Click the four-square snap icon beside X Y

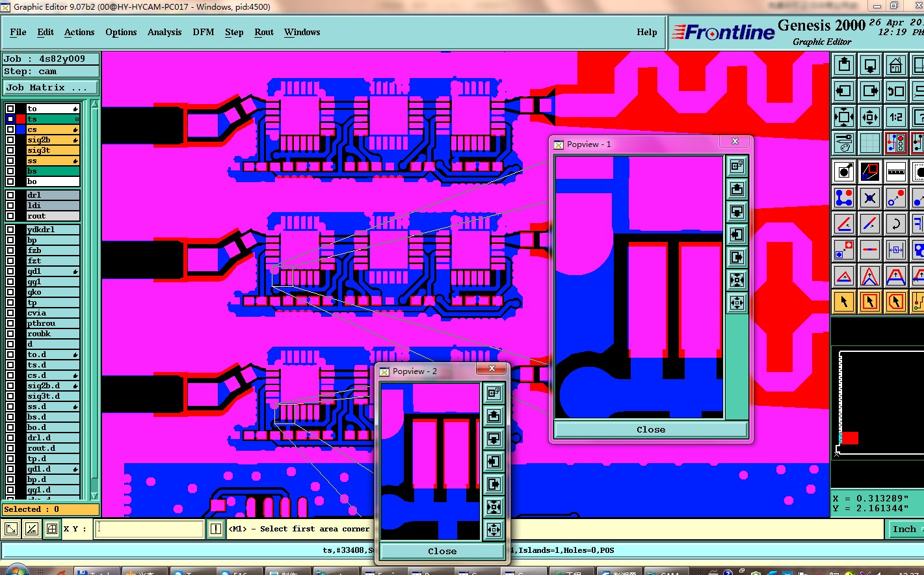coord(52,529)
